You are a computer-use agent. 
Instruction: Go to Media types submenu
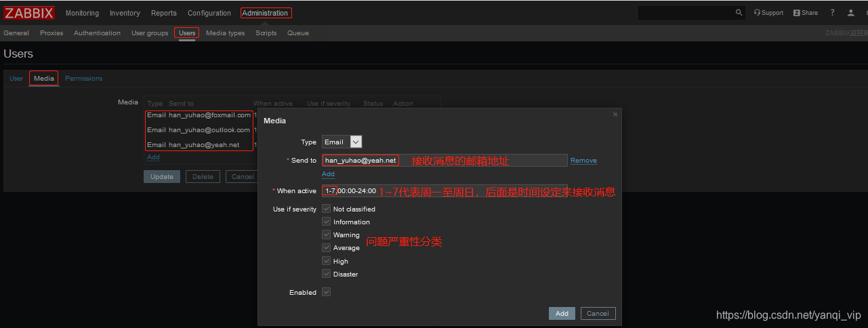click(226, 33)
